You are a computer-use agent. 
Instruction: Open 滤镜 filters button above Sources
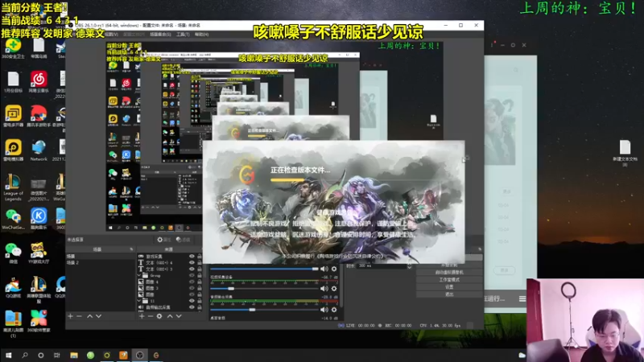click(184, 240)
